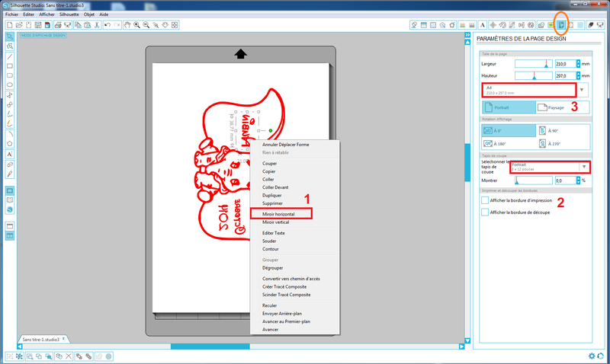
Task: Open a file with the folder icon
Action: point(19,25)
